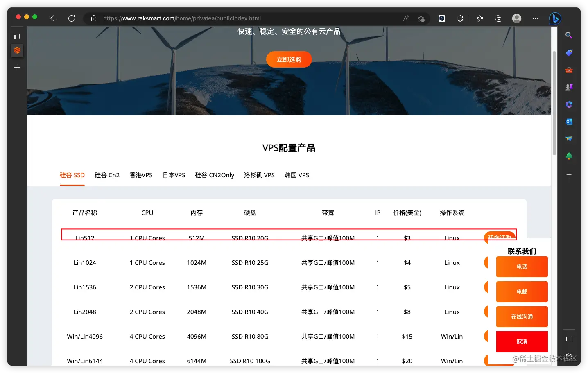Open sidebar shopping tag icon

[x=569, y=53]
